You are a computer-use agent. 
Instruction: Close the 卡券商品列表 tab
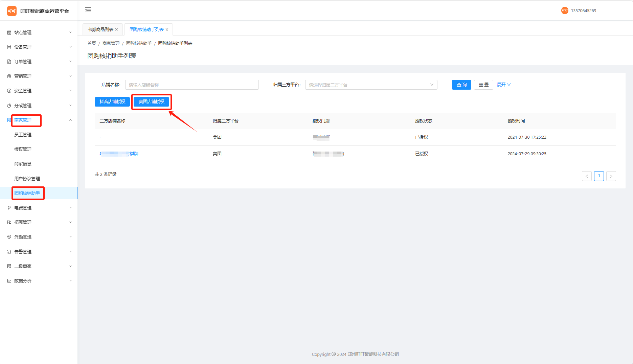point(117,30)
